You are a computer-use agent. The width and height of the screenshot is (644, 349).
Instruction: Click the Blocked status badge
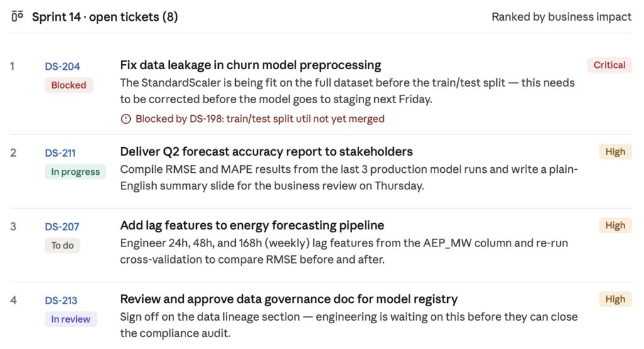pos(69,85)
